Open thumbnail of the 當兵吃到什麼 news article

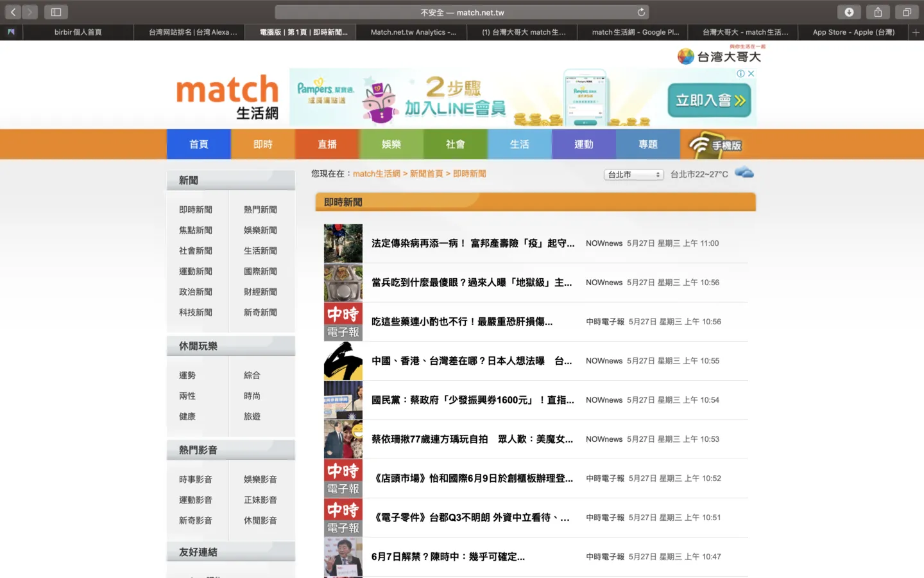coord(343,283)
